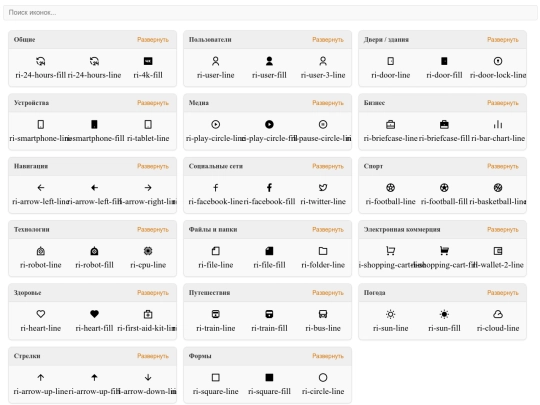The image size is (540, 405).
Task: Choose the ri-user-3-line icon
Action: (x=323, y=61)
